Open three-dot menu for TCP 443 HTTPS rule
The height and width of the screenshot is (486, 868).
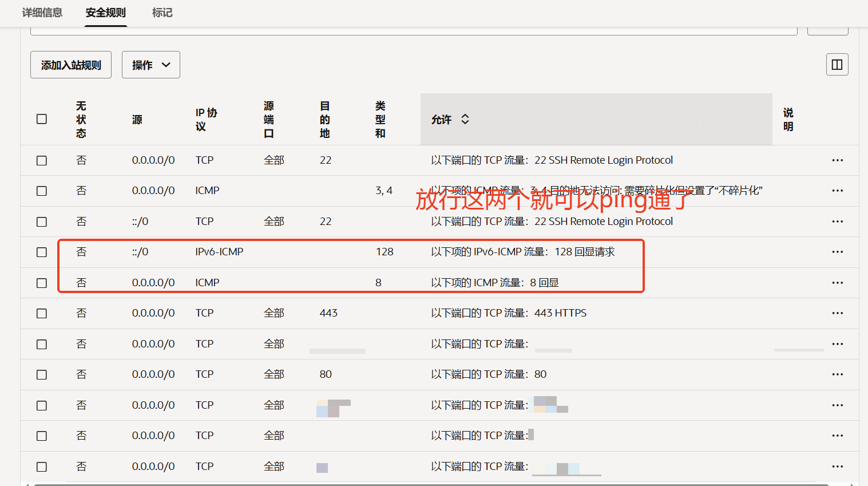[x=837, y=313]
